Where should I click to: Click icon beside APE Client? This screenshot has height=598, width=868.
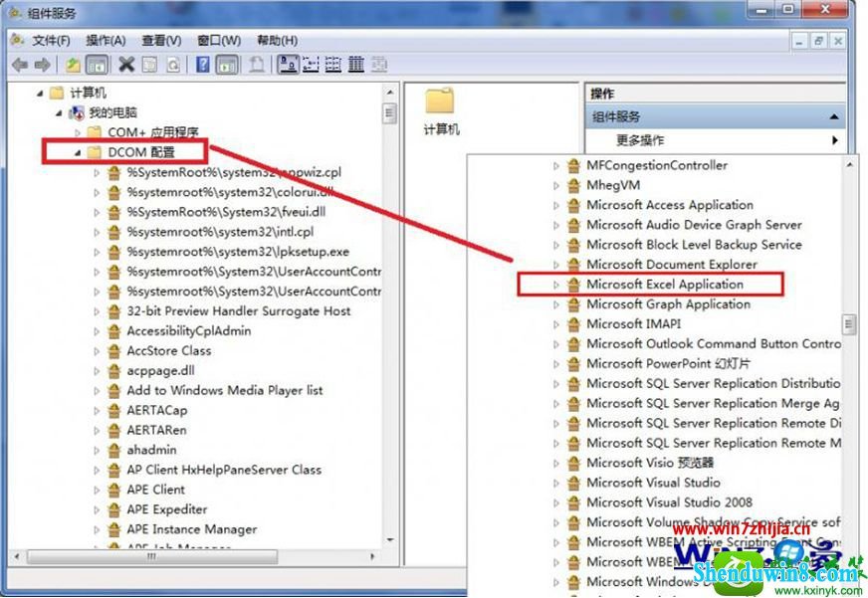click(x=114, y=490)
